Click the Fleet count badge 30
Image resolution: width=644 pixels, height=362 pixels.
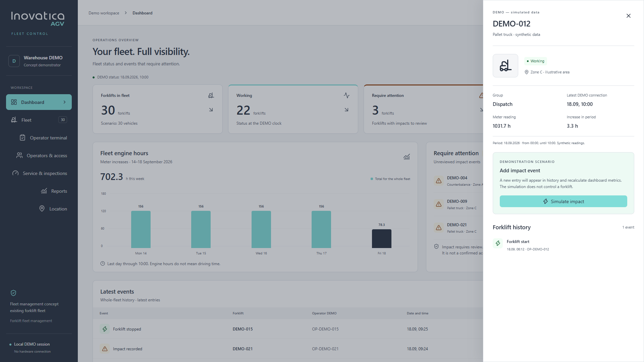click(63, 120)
